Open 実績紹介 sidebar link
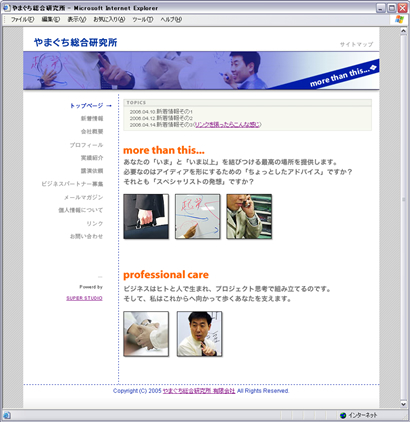 tap(92, 158)
